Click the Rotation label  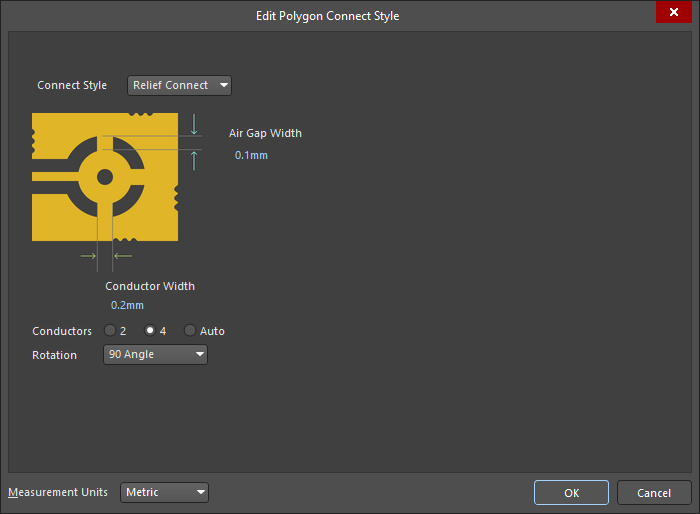pyautogui.click(x=54, y=355)
